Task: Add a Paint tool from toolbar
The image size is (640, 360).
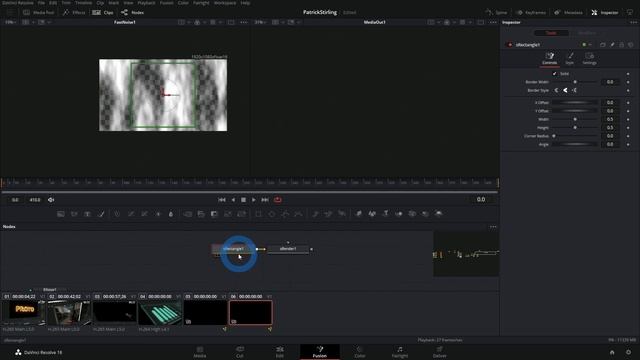Action: tap(101, 214)
